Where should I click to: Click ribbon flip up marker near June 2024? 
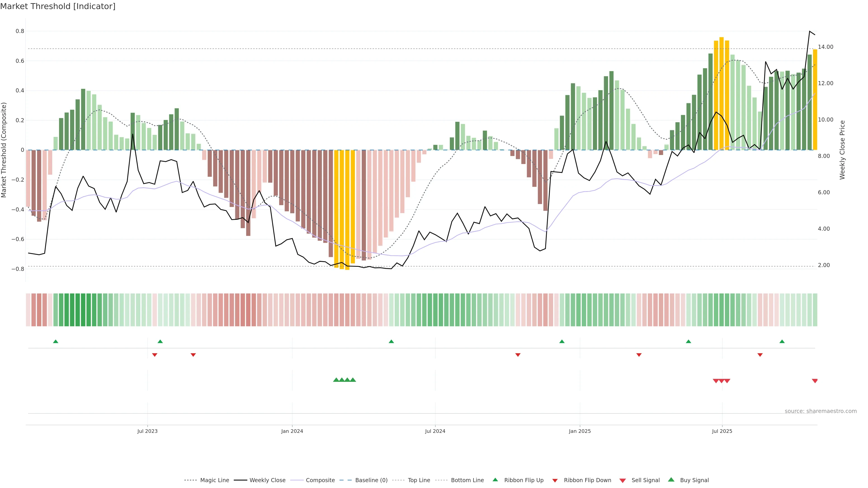point(391,342)
